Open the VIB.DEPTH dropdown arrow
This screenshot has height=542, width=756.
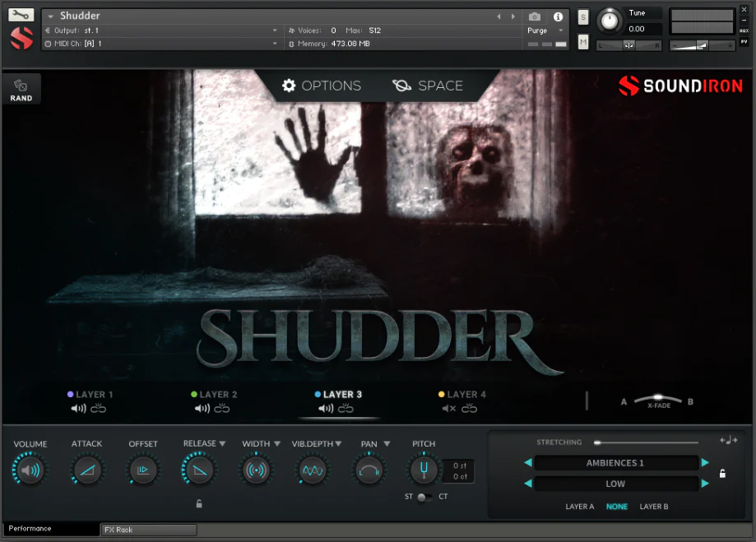coord(338,443)
